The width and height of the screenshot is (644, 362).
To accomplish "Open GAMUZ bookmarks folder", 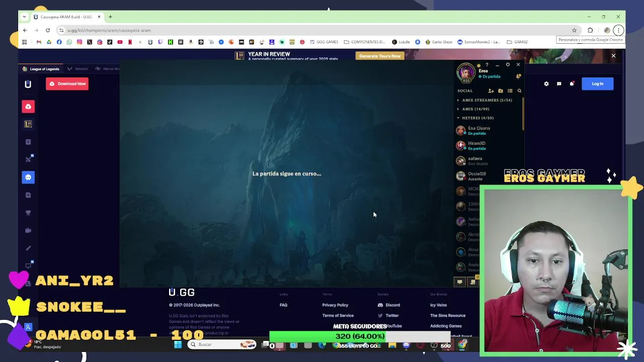I will point(517,42).
